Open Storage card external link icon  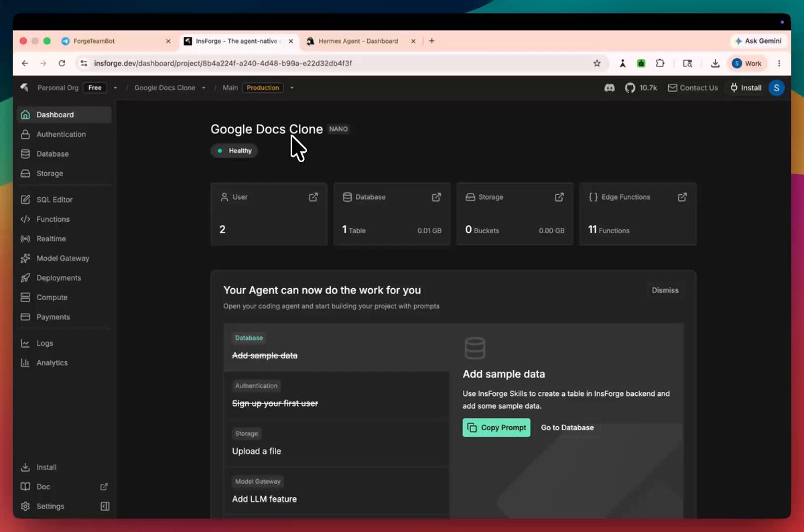(x=559, y=197)
